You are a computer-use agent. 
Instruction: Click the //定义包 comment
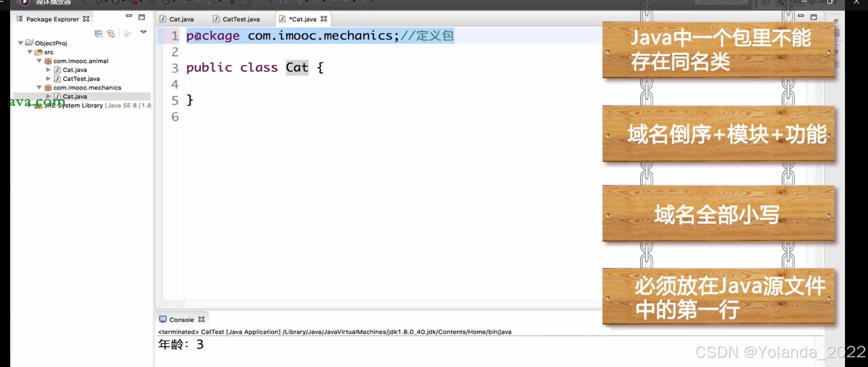pyautogui.click(x=427, y=35)
